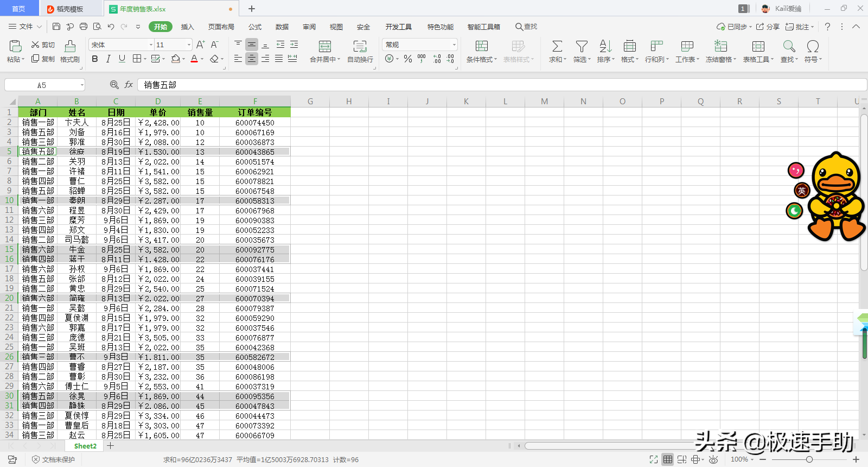Click the formula bar showing 销售五部
The image size is (868, 467).
(502, 85)
